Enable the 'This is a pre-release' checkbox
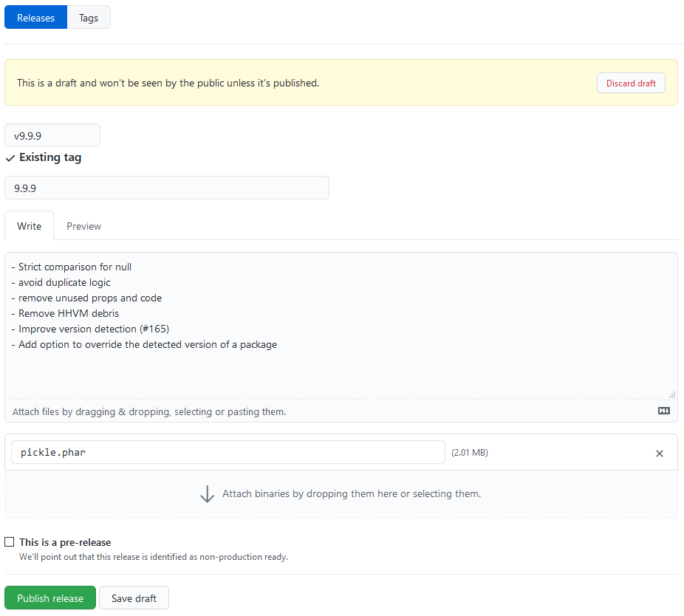 coord(10,541)
